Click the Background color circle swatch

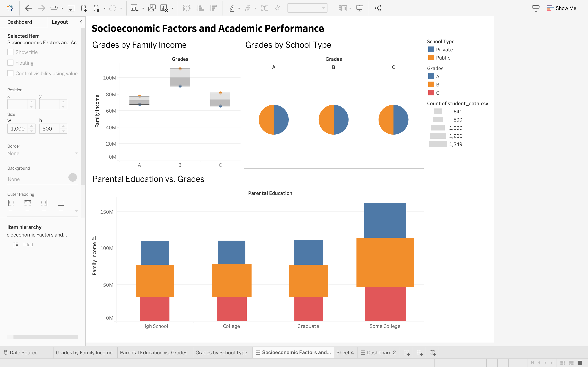tap(73, 177)
